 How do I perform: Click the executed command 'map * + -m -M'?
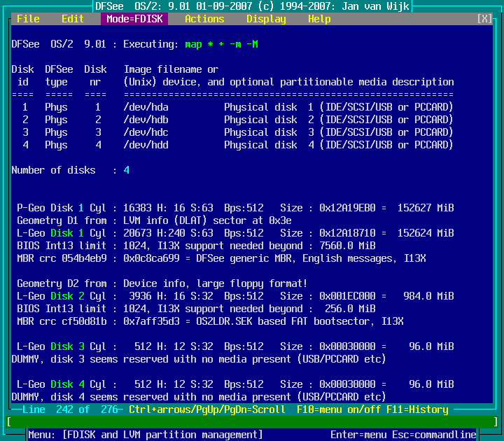(x=221, y=44)
